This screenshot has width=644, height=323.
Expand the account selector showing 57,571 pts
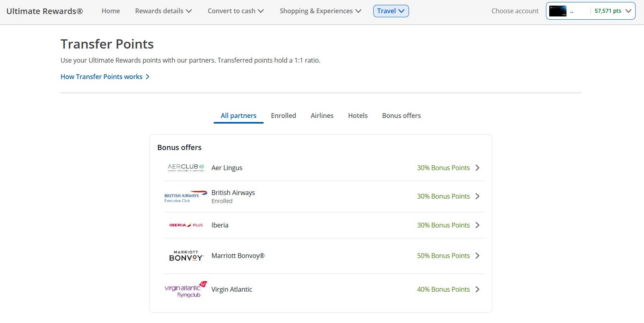point(628,11)
